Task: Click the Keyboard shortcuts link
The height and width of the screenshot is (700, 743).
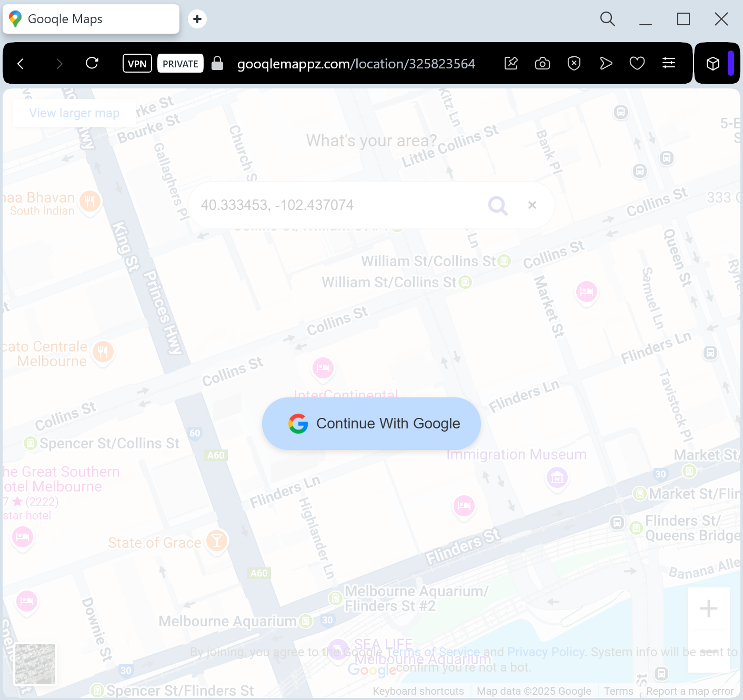Action: pyautogui.click(x=418, y=691)
